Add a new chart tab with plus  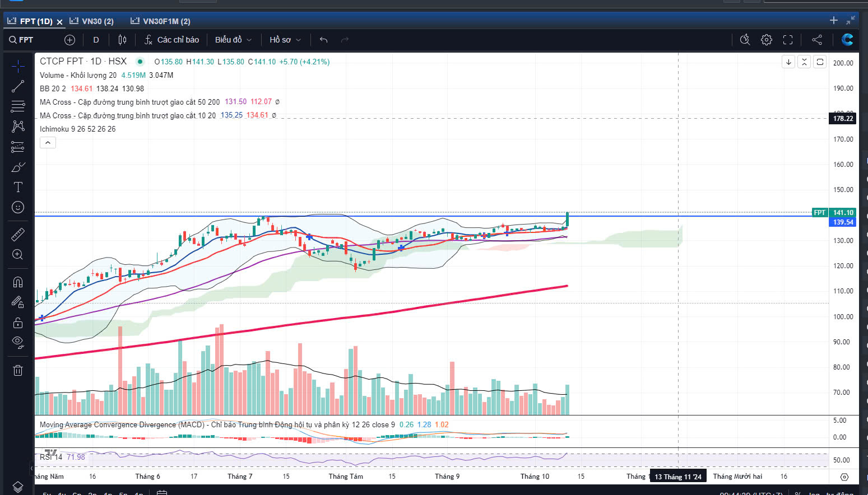pos(834,20)
